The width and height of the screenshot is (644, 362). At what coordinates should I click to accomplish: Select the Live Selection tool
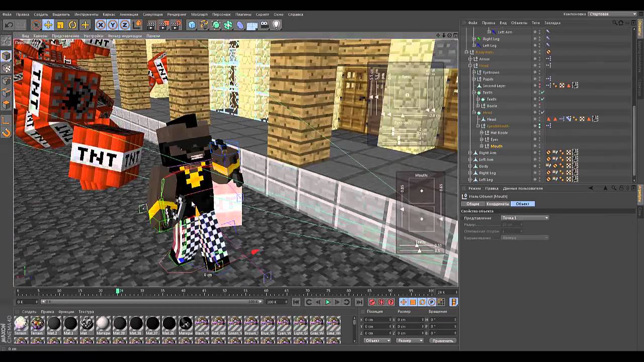tap(36, 25)
